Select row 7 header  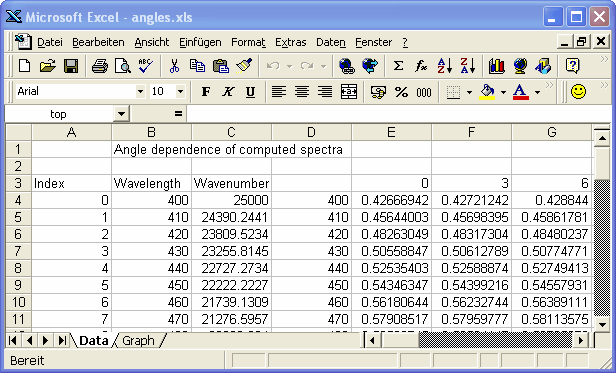[x=18, y=251]
